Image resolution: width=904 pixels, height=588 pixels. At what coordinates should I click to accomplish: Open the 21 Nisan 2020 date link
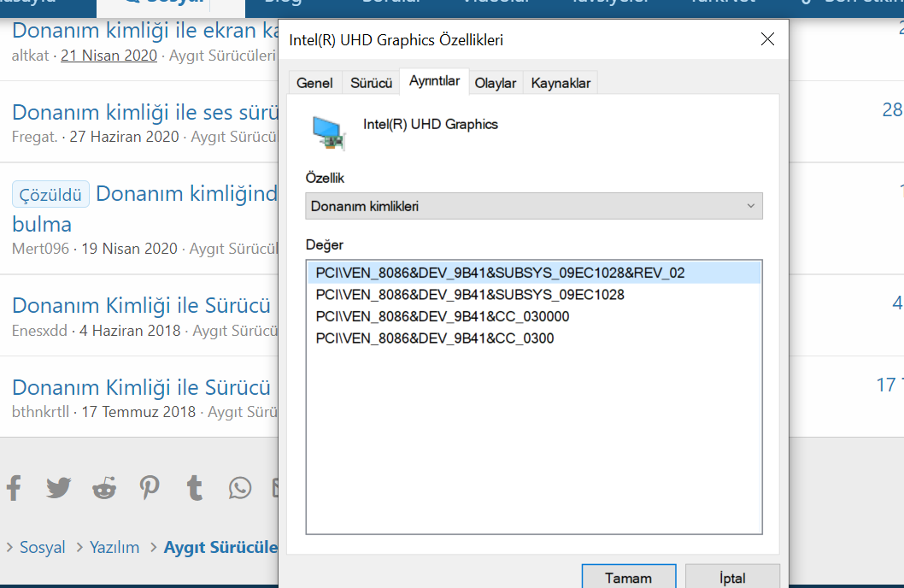(109, 56)
